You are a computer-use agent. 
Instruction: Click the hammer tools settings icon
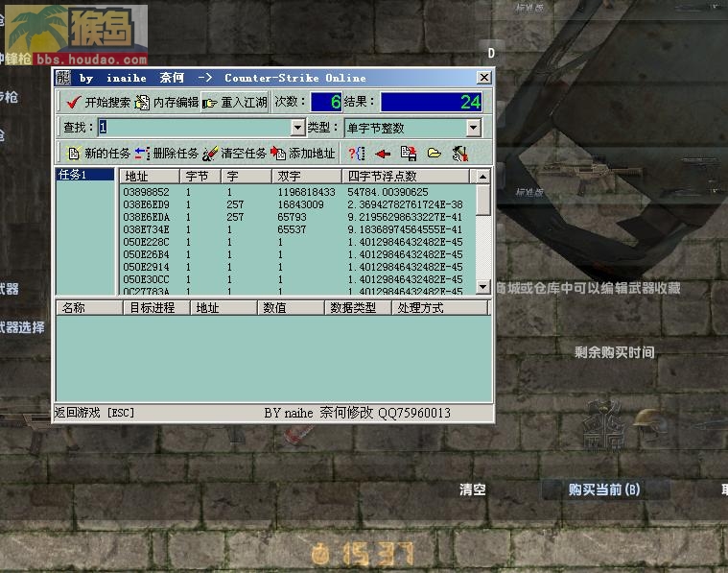pos(459,154)
